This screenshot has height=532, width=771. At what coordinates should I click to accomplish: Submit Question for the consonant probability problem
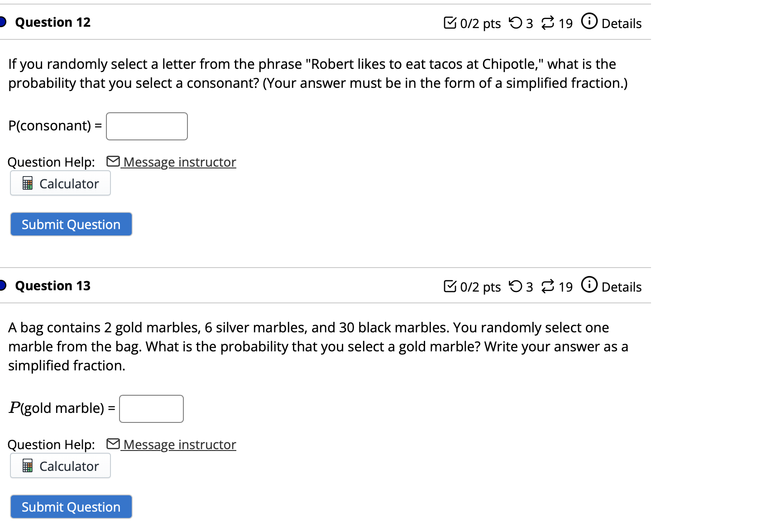pos(71,224)
